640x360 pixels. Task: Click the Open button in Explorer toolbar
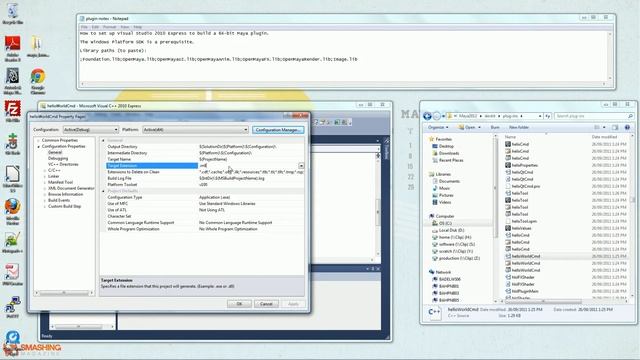[470, 127]
